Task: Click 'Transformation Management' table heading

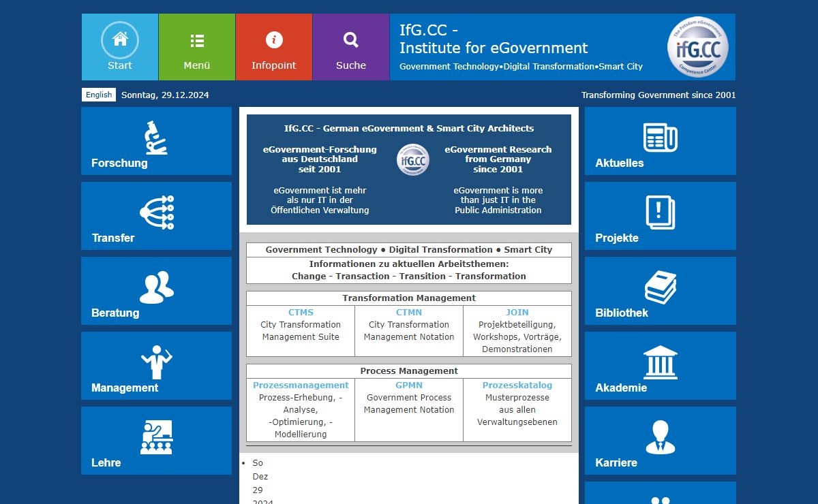Action: click(409, 298)
